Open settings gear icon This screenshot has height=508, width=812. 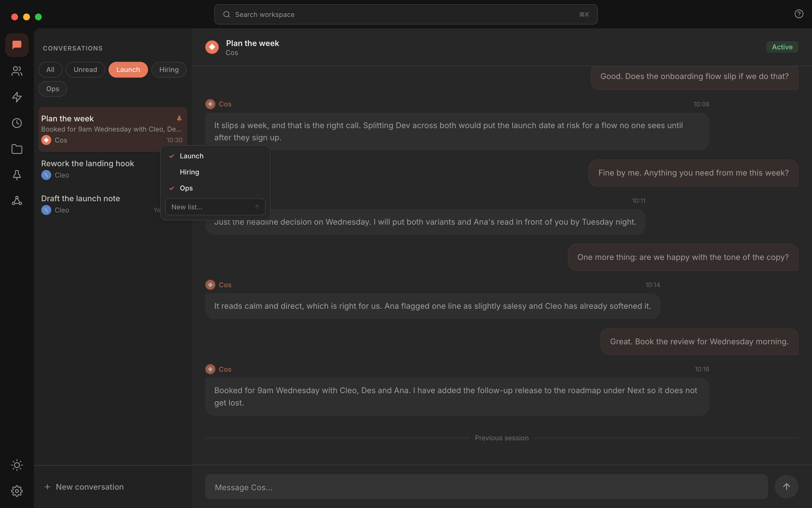pos(17,491)
